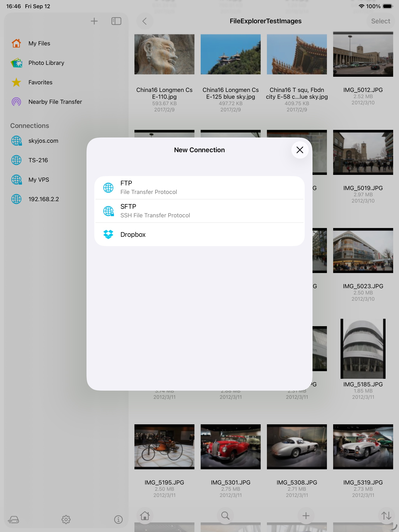Toggle the sidebar panel icon
Viewport: 399px width, 532px height.
click(116, 21)
